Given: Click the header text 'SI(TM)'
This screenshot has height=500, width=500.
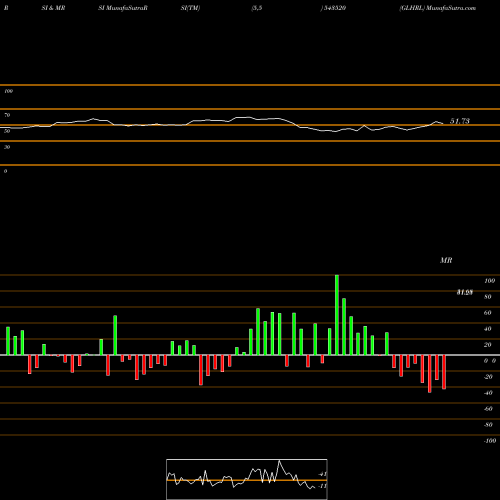Looking at the screenshot, I should pyautogui.click(x=190, y=8).
